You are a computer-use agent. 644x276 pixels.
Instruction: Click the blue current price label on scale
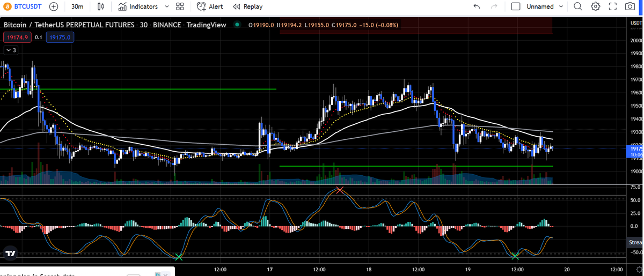pyautogui.click(x=635, y=152)
